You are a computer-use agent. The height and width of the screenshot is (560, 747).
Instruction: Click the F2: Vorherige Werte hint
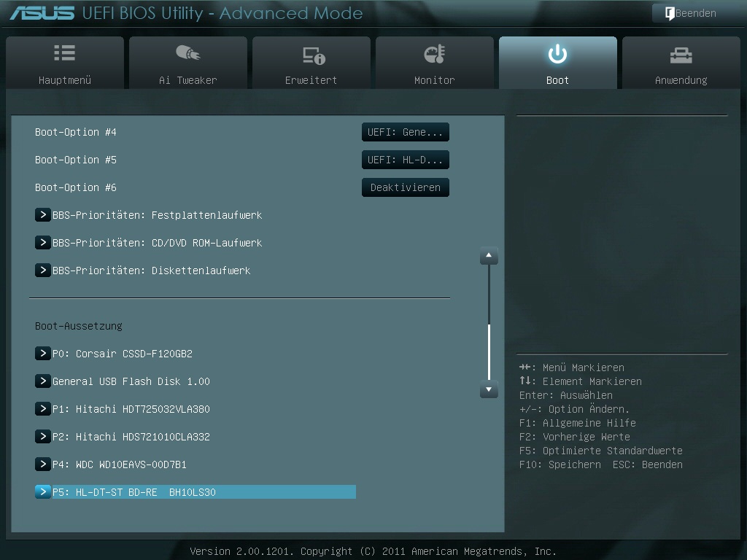click(575, 437)
